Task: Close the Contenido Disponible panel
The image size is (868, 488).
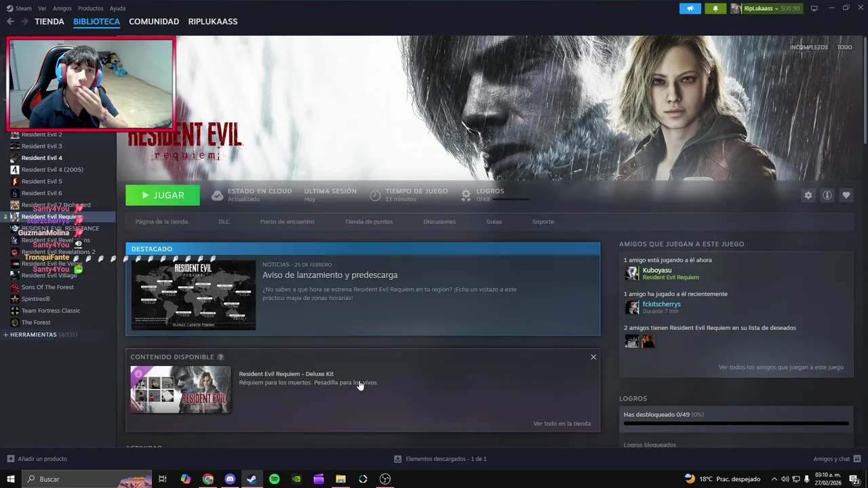Action: [593, 357]
